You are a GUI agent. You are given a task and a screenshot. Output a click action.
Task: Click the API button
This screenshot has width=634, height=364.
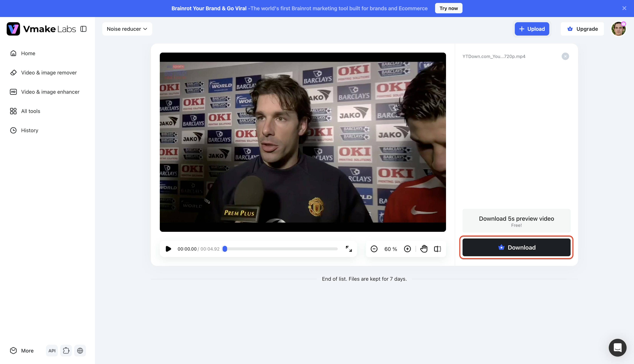pyautogui.click(x=52, y=350)
